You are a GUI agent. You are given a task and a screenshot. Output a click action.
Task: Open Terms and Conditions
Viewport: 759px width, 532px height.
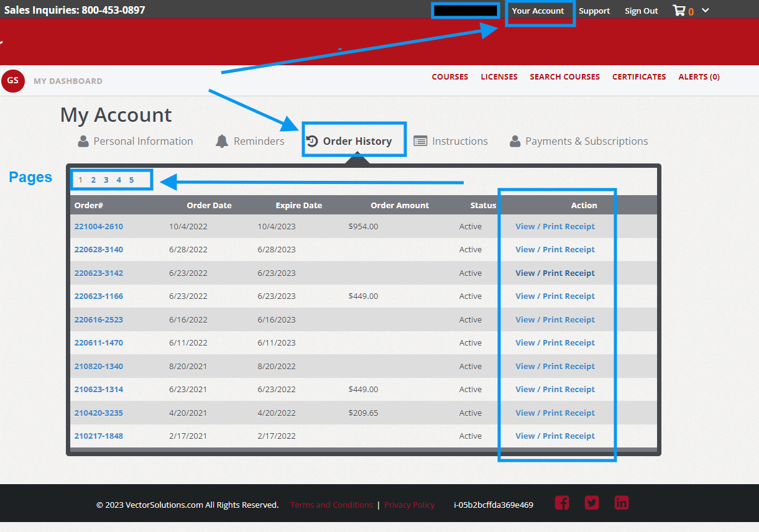(x=331, y=505)
